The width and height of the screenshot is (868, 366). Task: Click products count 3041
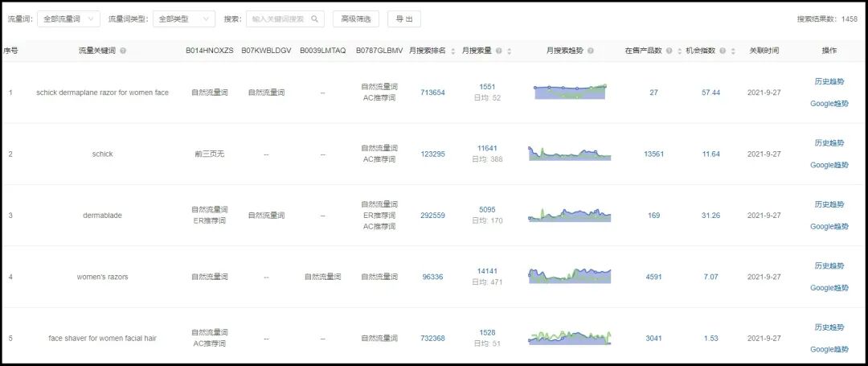point(653,339)
